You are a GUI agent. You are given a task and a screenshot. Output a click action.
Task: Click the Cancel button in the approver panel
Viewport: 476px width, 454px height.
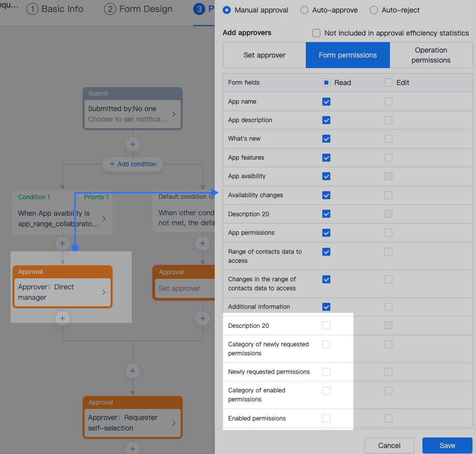point(389,445)
